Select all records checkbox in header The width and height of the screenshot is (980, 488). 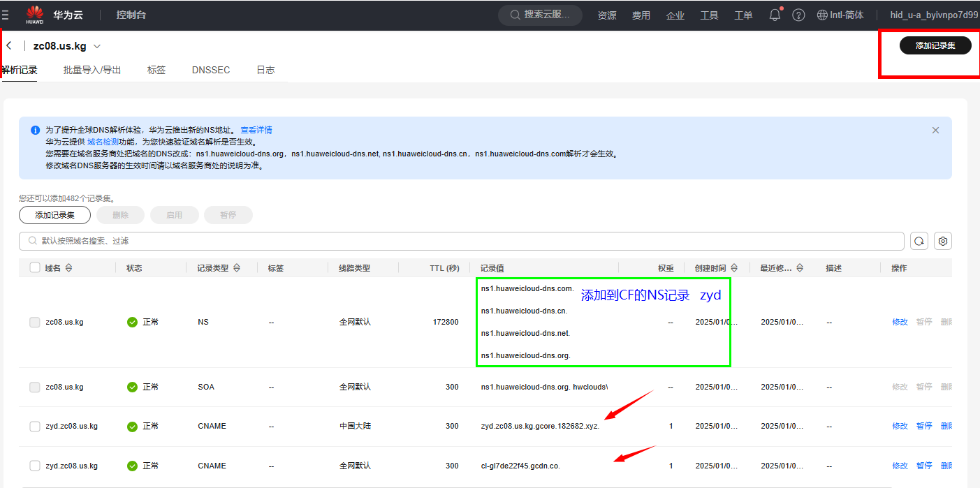35,267
